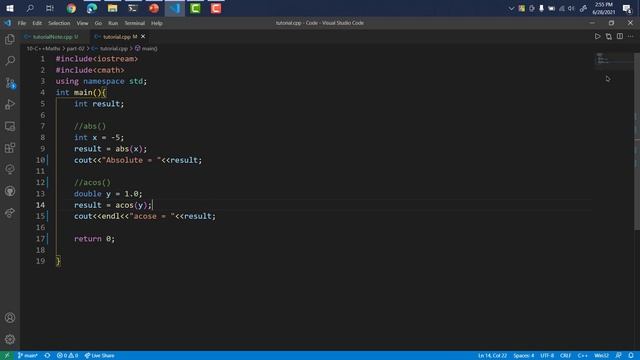Viewport: 640px width, 360px height.
Task: Open Windows Start menu
Action: tap(10, 8)
